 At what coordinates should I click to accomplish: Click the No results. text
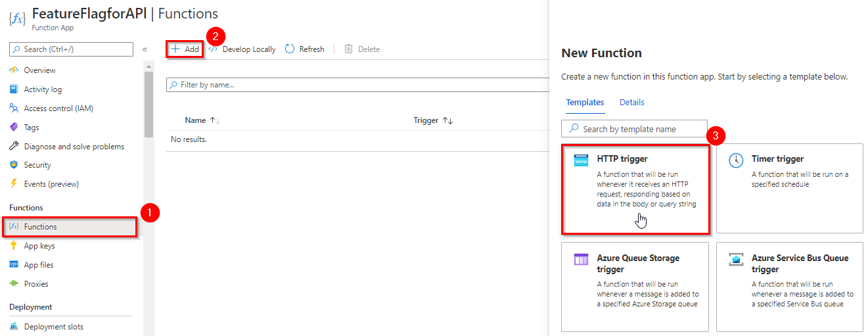[189, 139]
